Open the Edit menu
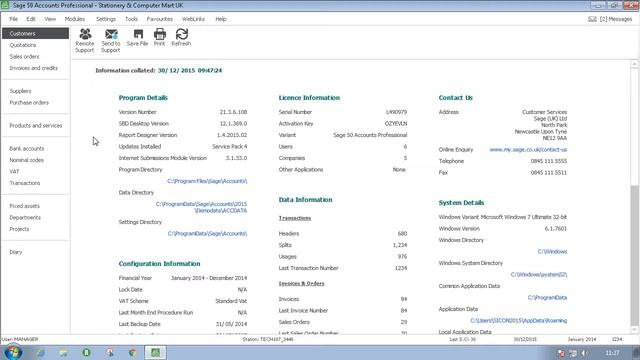This screenshot has height=360, width=640. coord(31,19)
